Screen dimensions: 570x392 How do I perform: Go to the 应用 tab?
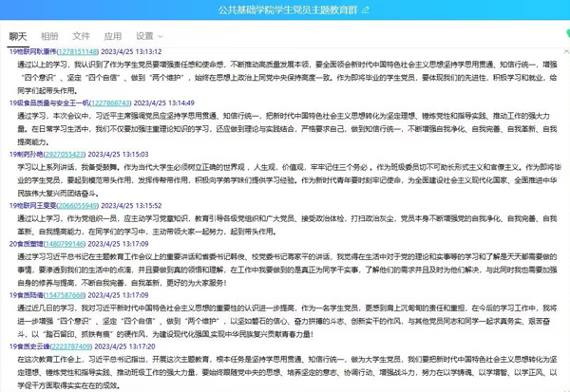112,36
